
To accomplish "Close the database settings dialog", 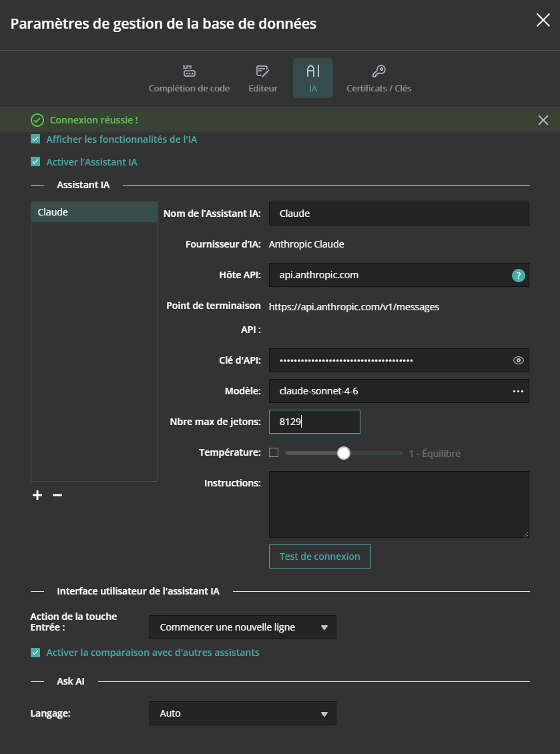I will [543, 20].
